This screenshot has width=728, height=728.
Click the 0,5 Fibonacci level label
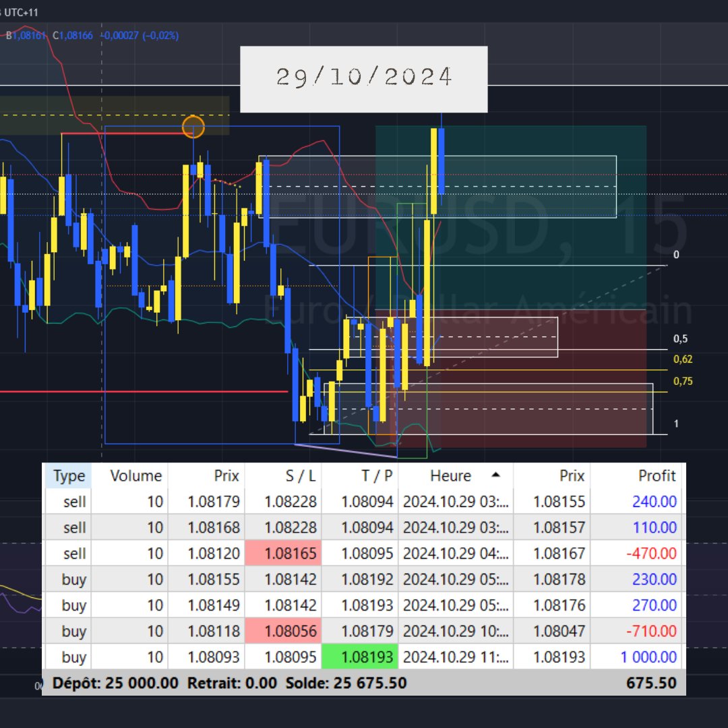[681, 339]
